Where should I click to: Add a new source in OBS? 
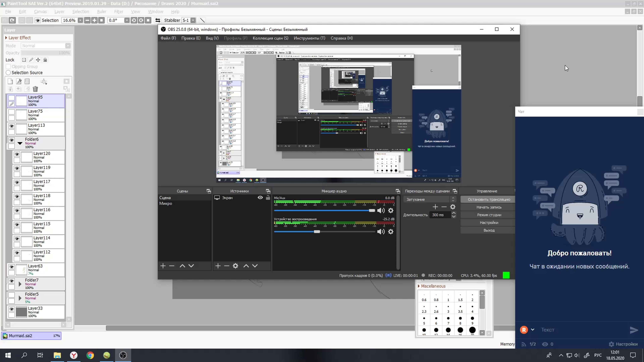[218, 266]
